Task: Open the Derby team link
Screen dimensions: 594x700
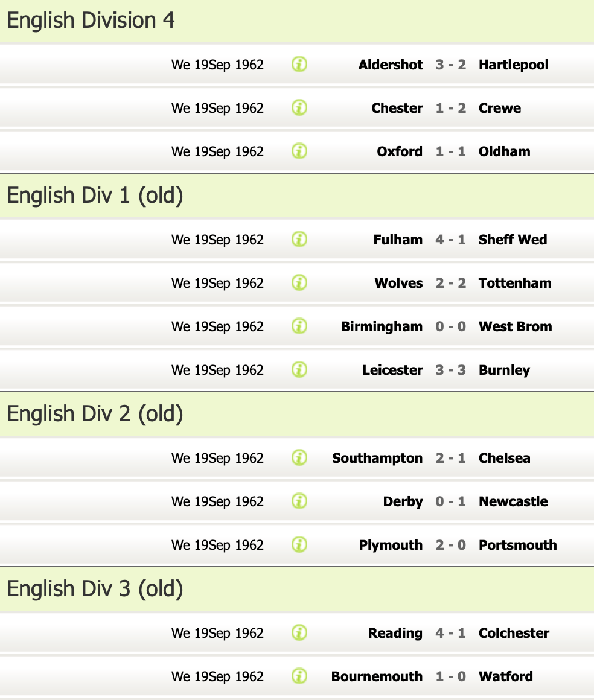Action: coord(403,501)
